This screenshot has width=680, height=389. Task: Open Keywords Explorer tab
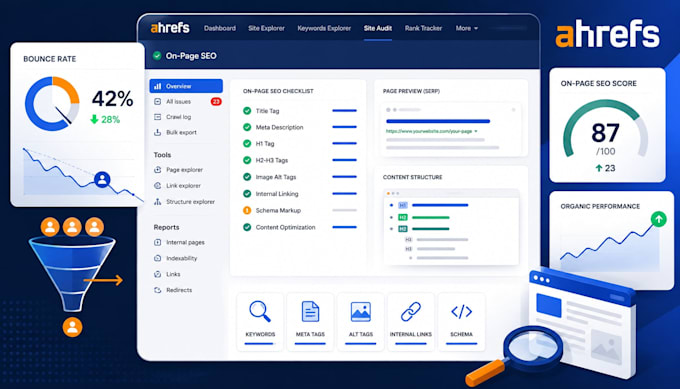(x=324, y=28)
